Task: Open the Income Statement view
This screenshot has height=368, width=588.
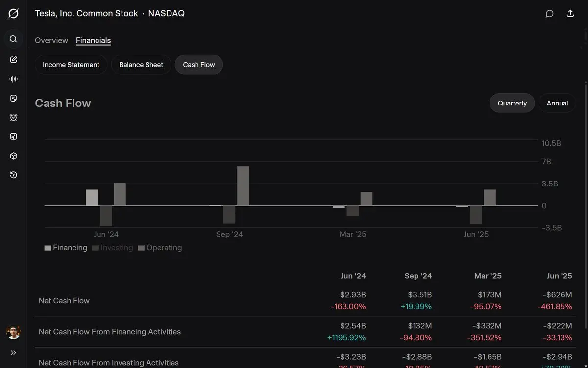Action: 71,65
